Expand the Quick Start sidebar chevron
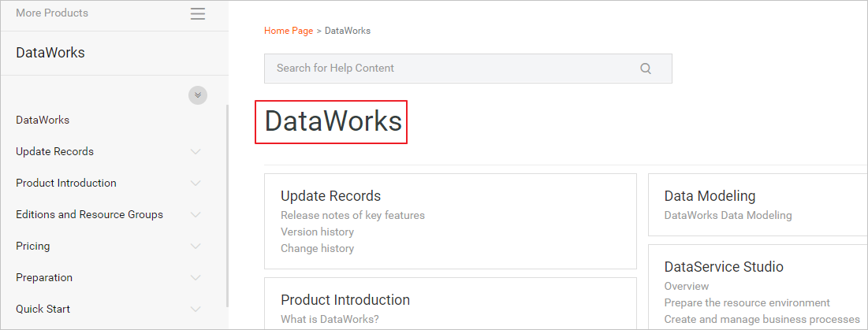This screenshot has height=330, width=868. 196,309
